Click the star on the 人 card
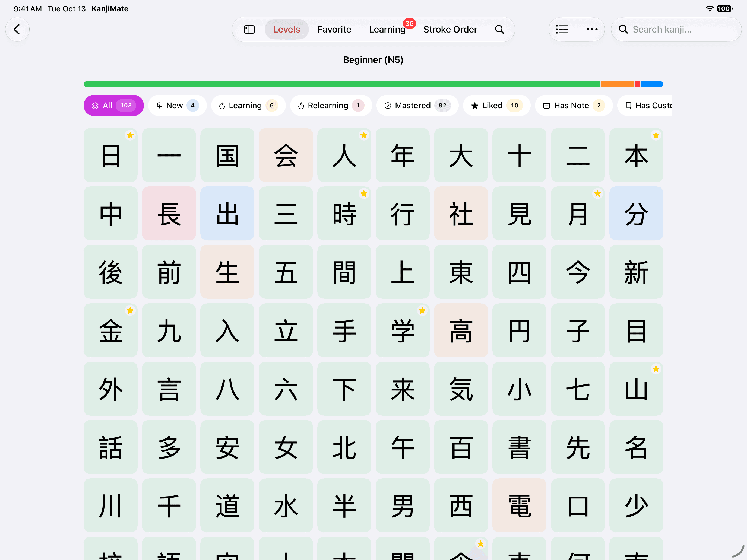Screen dimensions: 747x560 point(364,135)
